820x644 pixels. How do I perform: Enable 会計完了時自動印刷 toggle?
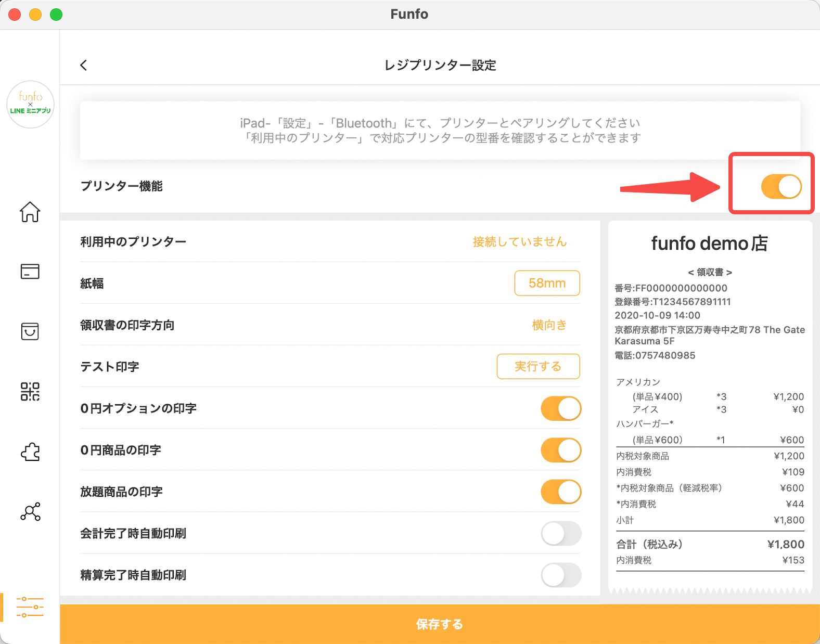click(x=560, y=533)
